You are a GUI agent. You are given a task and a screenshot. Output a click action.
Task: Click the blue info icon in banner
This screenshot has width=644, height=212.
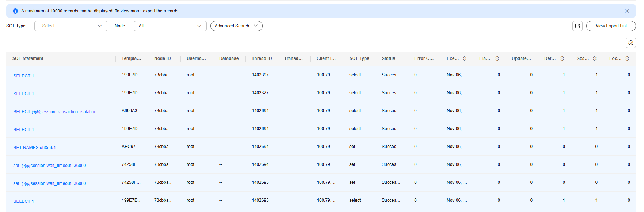[x=15, y=11]
